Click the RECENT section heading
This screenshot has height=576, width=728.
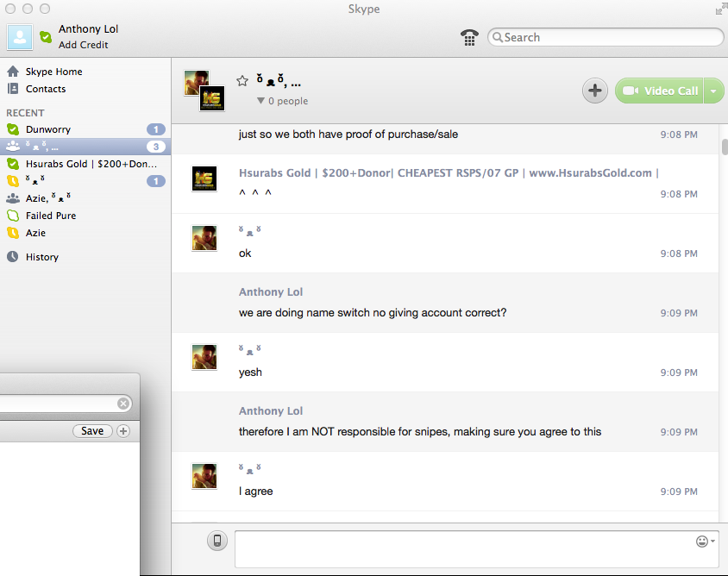25,113
